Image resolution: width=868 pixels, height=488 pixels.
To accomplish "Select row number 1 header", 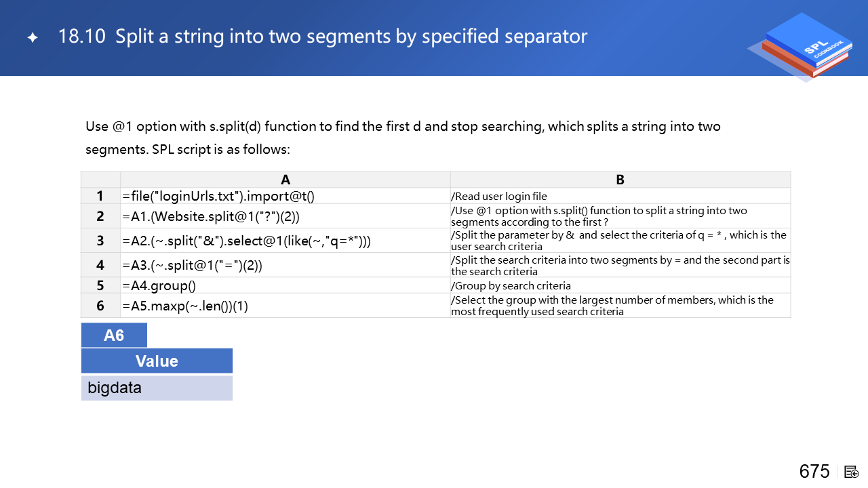I will 100,196.
